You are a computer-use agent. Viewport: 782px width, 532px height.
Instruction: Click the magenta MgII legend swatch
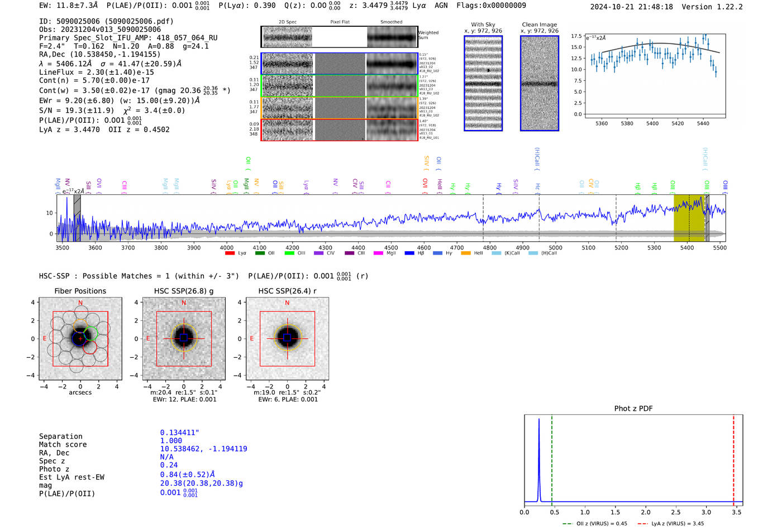379,253
